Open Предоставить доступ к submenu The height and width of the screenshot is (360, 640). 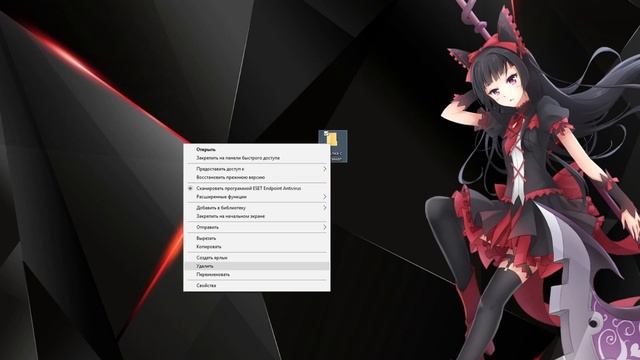click(257, 169)
